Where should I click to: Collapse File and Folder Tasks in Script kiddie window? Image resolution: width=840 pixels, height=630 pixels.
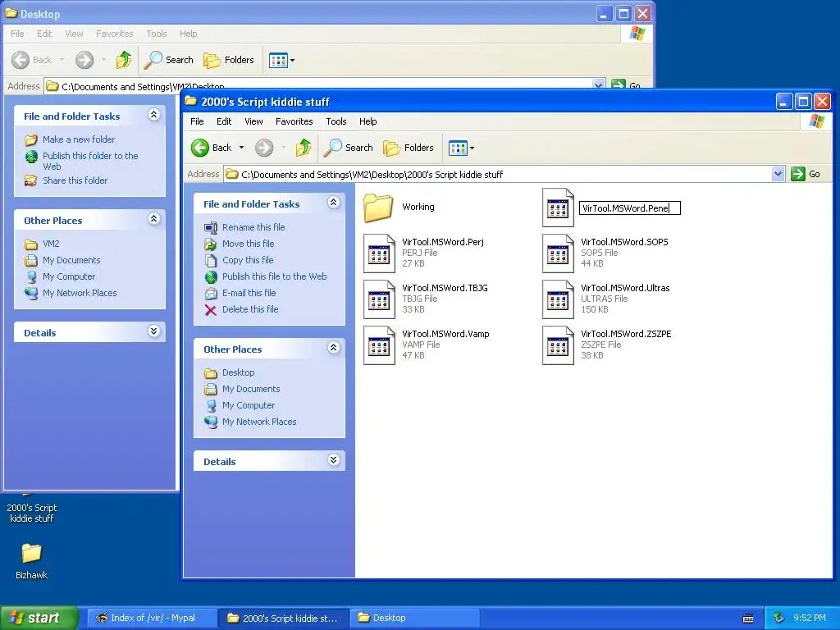point(333,203)
